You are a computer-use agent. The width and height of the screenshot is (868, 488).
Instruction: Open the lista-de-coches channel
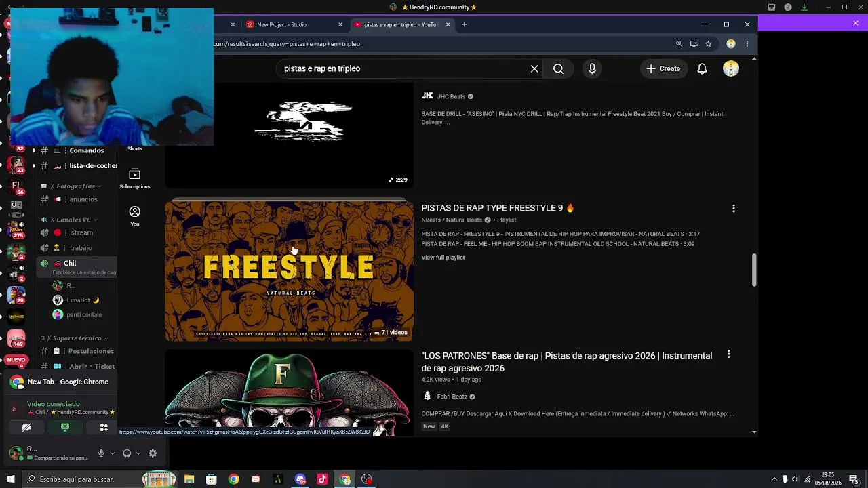point(78,165)
